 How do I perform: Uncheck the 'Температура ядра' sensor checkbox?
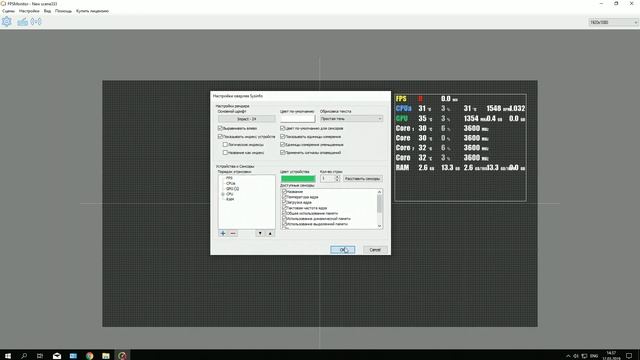point(284,197)
